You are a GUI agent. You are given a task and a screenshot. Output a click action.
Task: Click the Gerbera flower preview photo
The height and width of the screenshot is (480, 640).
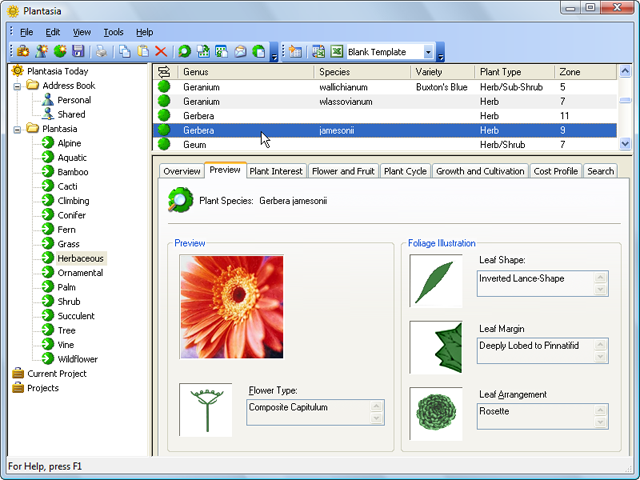tap(231, 306)
